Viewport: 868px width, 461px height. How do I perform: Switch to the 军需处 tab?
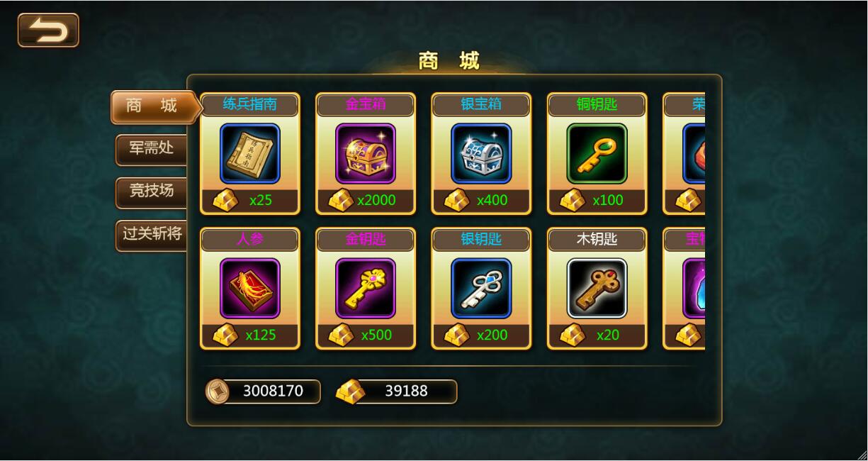tap(151, 150)
